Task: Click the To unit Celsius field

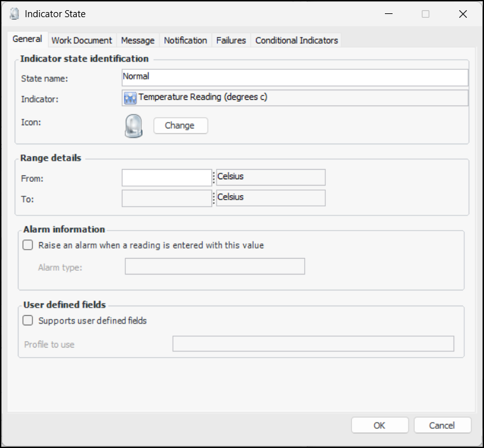Action: pos(271,198)
